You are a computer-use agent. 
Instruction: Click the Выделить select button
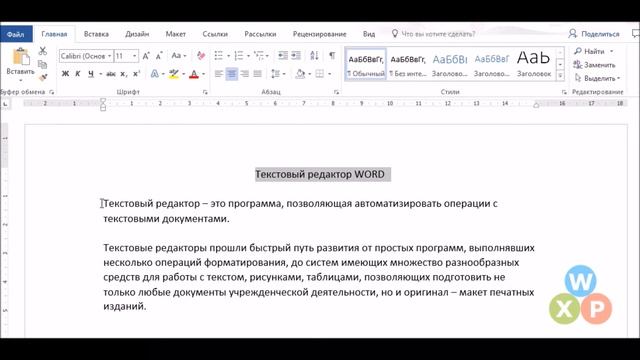597,78
